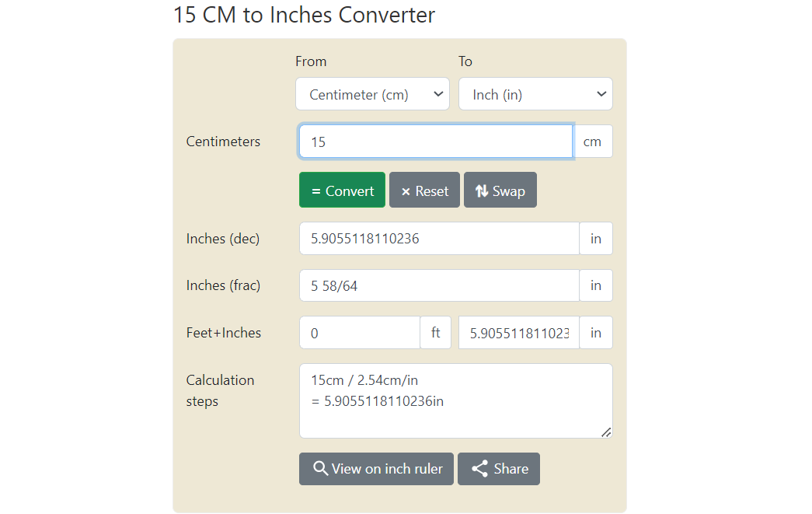Click the cm unit label addon
The width and height of the screenshot is (812, 514).
click(592, 142)
